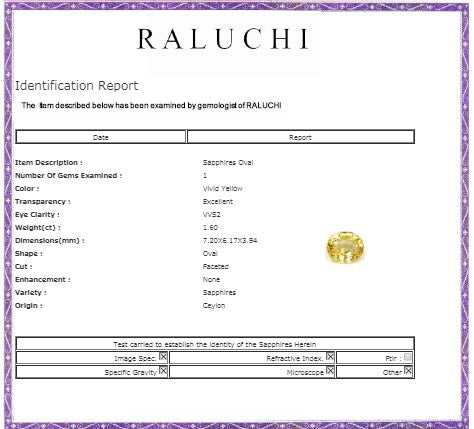474x429 pixels.
Task: Select the "VVS2" clarity value
Action: (212, 215)
